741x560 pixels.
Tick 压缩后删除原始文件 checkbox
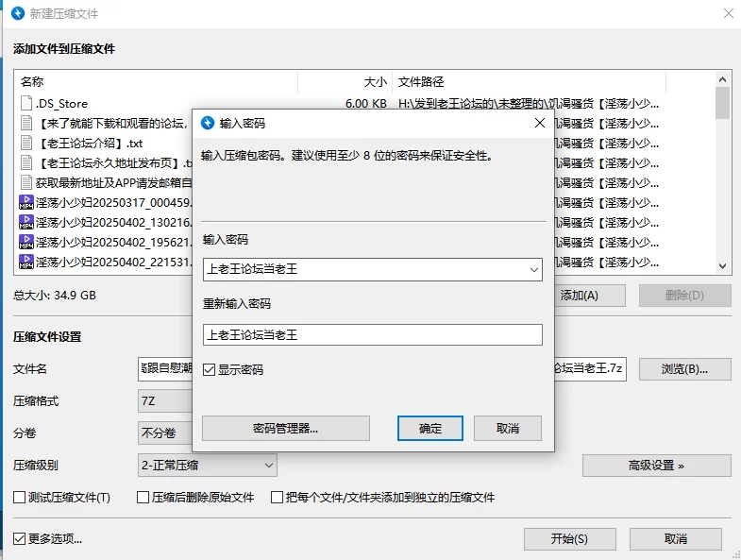click(x=143, y=497)
